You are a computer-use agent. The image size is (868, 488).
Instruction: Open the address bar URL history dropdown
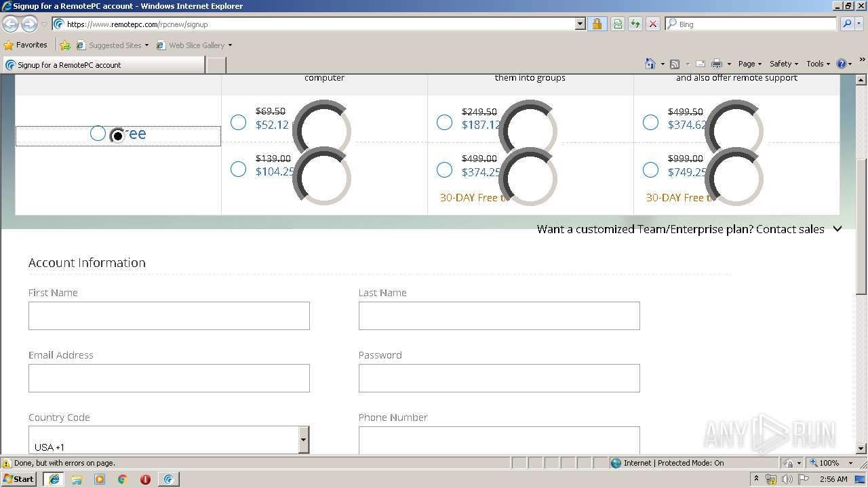click(580, 24)
